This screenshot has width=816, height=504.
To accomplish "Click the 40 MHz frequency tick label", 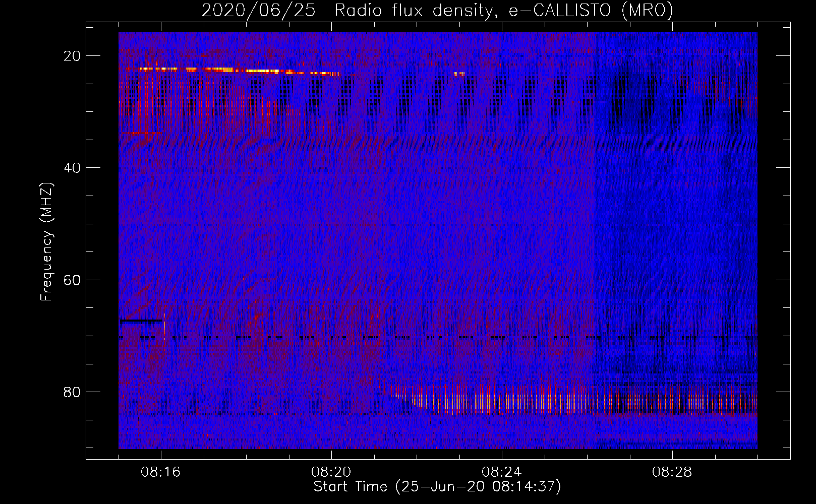I will 72,168.
